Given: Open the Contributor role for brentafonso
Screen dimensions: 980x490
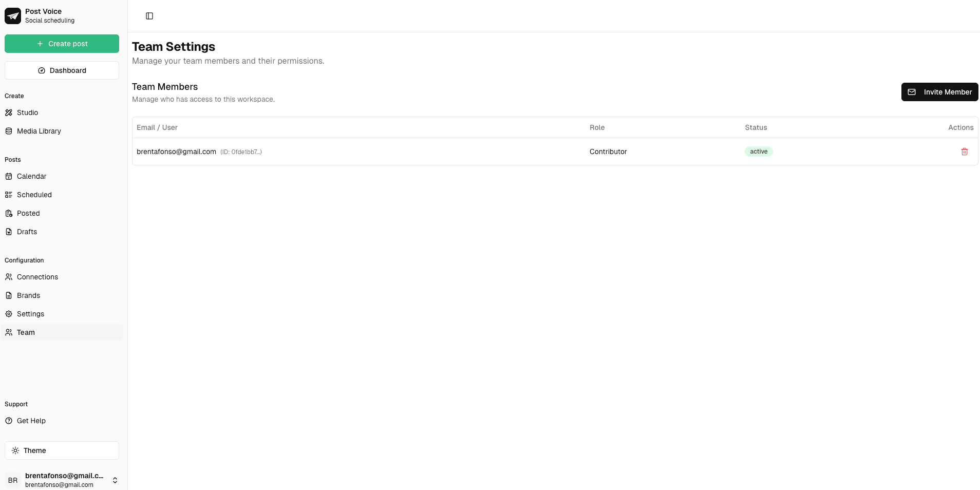Looking at the screenshot, I should [608, 152].
